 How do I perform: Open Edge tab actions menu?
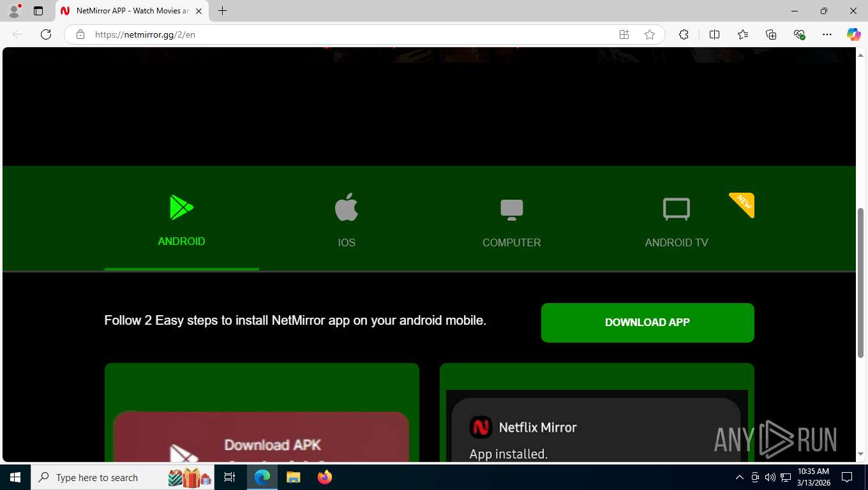coord(38,11)
